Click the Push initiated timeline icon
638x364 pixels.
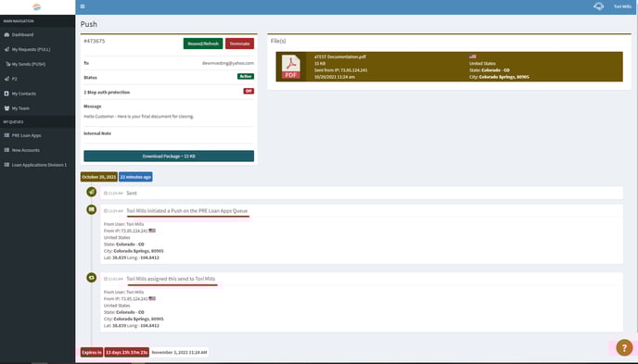[x=92, y=209]
